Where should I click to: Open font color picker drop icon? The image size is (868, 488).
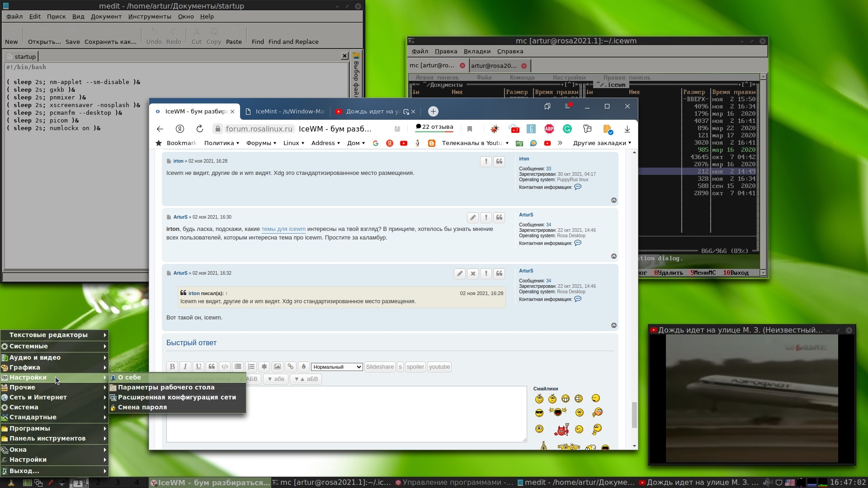pyautogui.click(x=304, y=367)
